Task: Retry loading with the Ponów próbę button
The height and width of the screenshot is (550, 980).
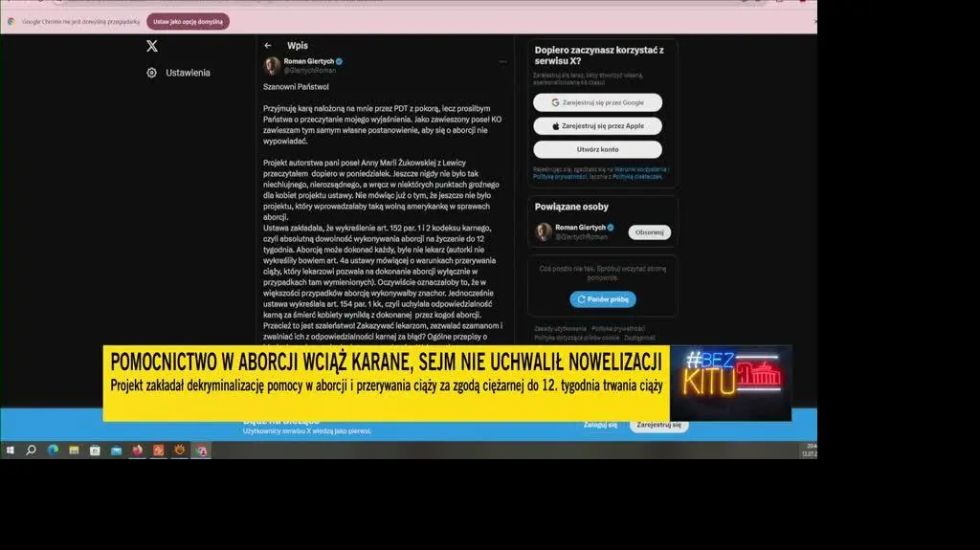Action: pos(603,299)
